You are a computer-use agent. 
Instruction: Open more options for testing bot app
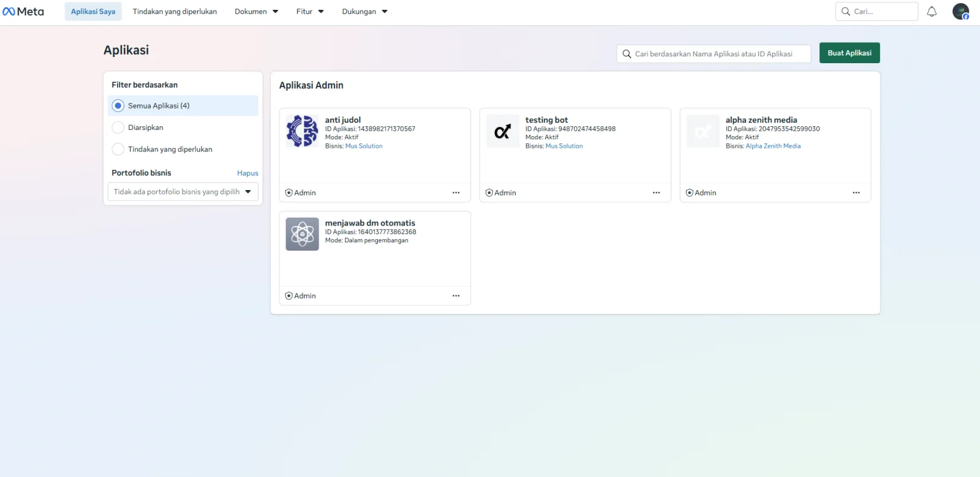pos(656,193)
